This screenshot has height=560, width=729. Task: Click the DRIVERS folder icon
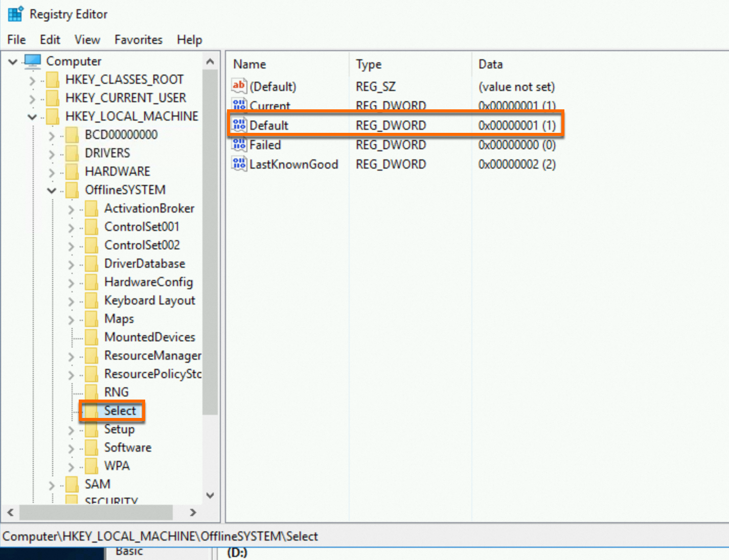pos(72,153)
